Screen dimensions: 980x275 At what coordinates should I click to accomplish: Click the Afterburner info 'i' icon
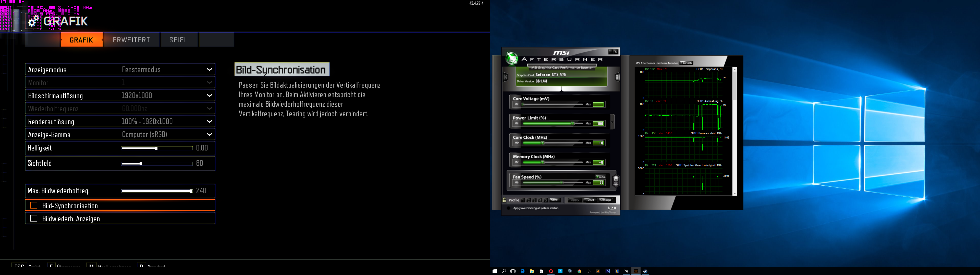point(617,77)
